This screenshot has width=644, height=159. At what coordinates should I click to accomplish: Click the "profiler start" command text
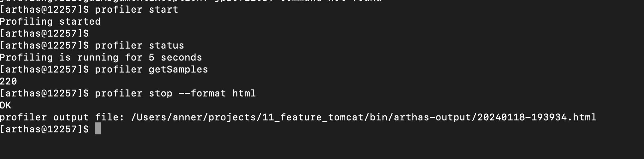point(136,9)
